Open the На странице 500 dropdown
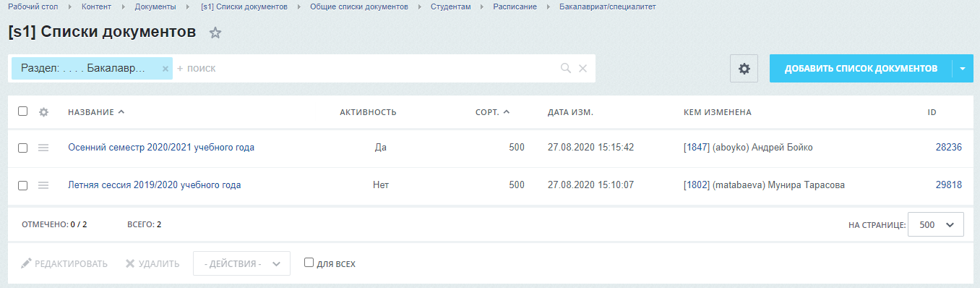The height and width of the screenshot is (288, 980). (x=936, y=225)
